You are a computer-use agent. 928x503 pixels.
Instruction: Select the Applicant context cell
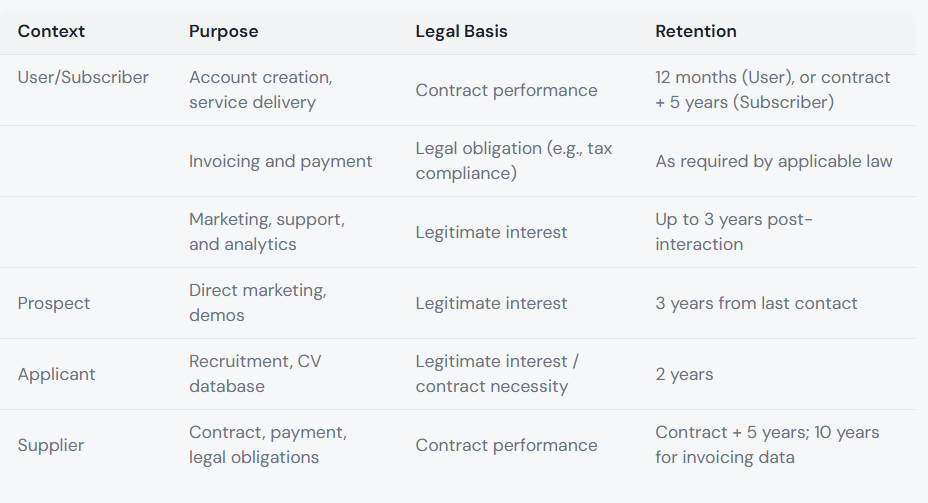click(57, 374)
